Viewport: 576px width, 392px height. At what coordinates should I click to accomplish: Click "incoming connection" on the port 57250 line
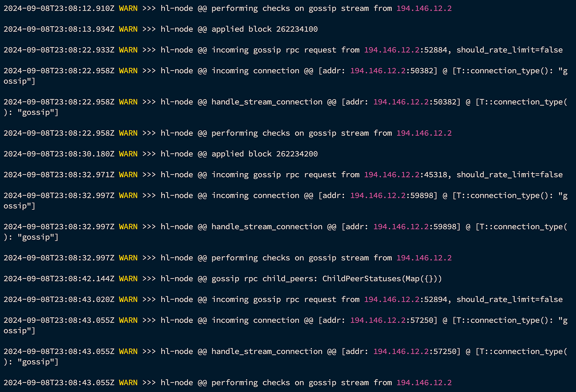(x=255, y=320)
